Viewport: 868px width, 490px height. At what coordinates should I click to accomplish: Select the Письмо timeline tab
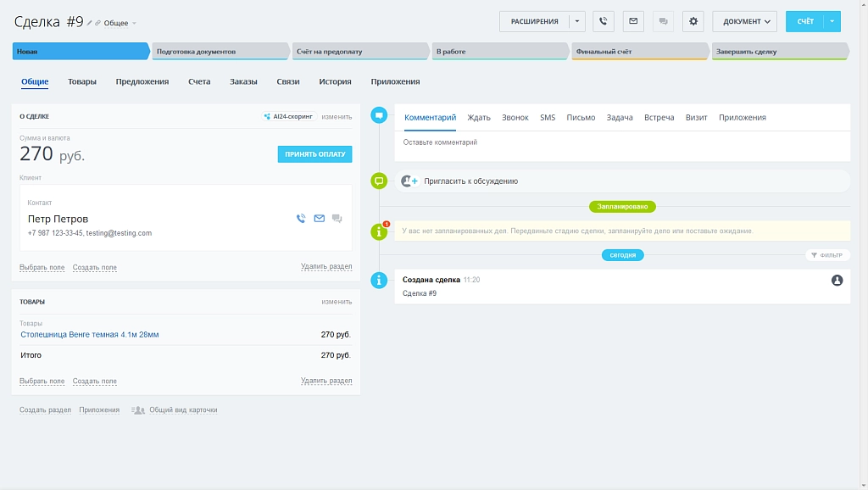[581, 117]
